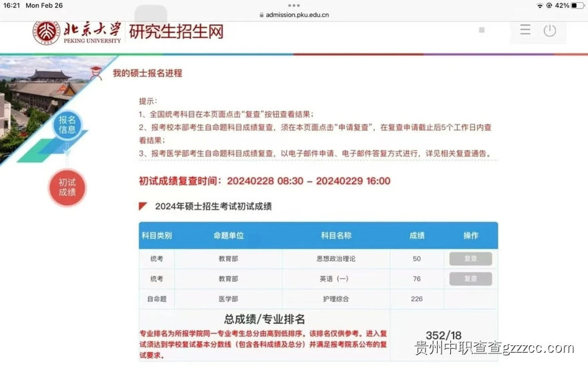Click the score 76 cell
The height and width of the screenshot is (370, 588).
[417, 279]
